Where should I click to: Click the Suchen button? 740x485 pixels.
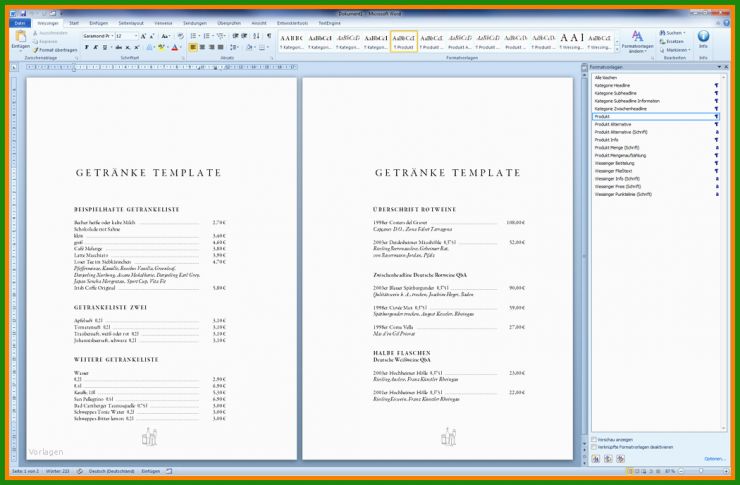point(673,33)
